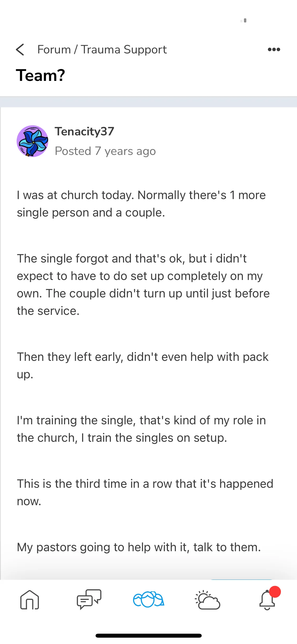The image size is (297, 644).
Task: Tap the I'm training the single paragraph
Action: (x=141, y=429)
